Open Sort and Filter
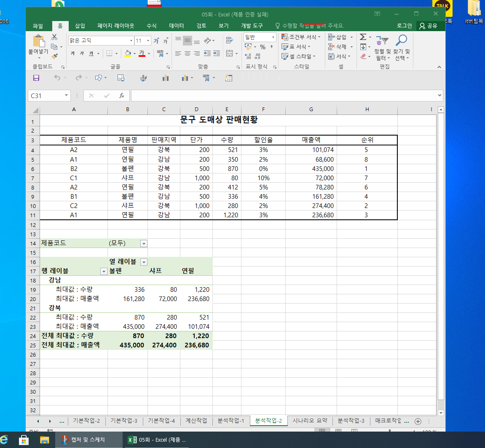The width and height of the screenshot is (485, 448). (x=382, y=47)
